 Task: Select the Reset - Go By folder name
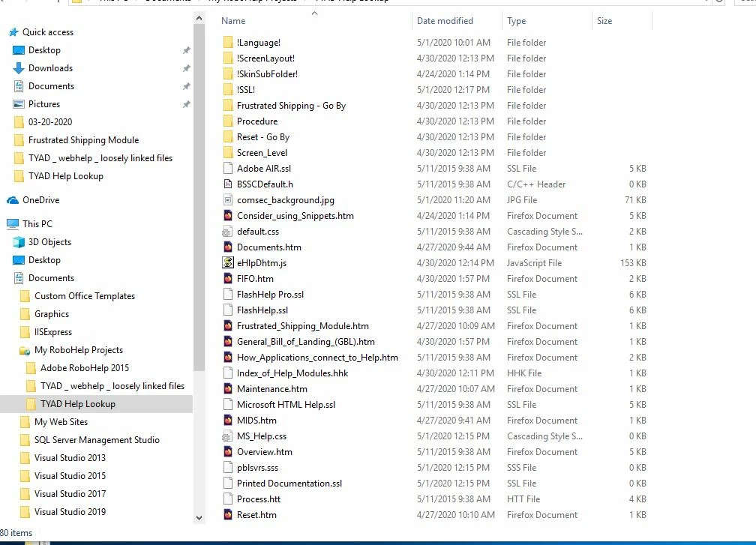[x=262, y=137]
